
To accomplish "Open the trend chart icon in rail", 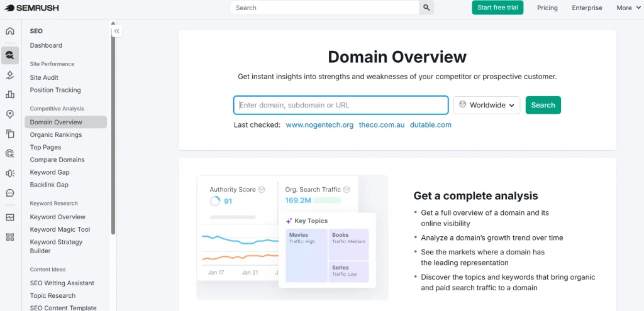I will 10,217.
